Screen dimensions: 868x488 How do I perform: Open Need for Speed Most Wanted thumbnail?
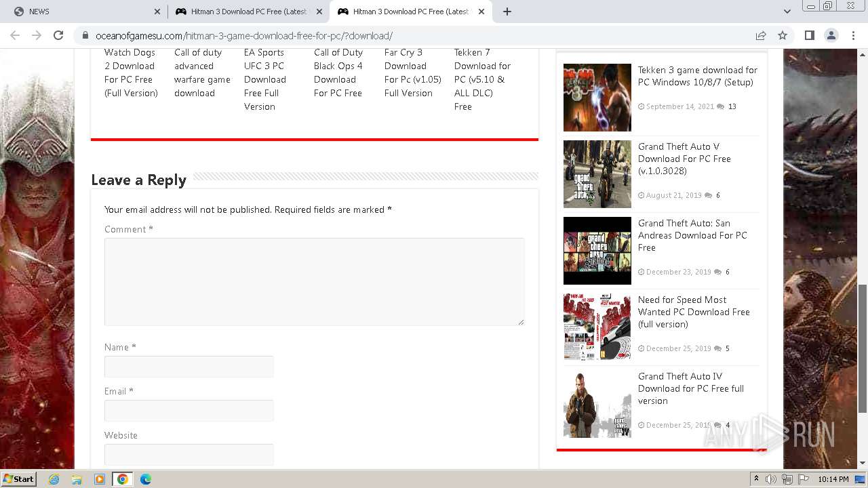(597, 327)
